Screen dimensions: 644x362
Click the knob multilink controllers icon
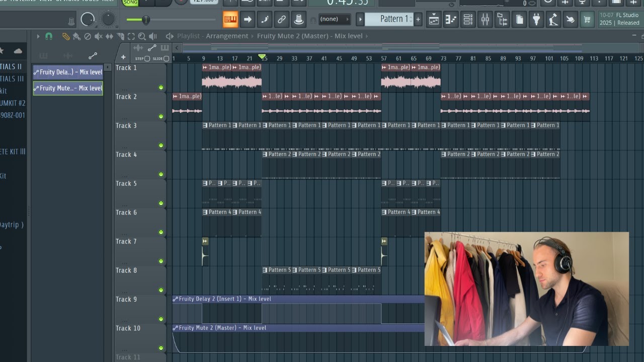pyautogui.click(x=299, y=20)
